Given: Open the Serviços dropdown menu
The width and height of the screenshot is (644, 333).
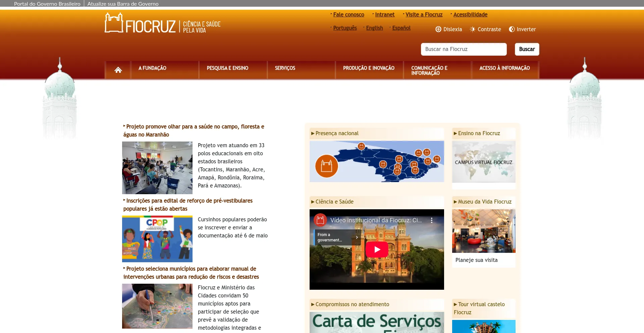Looking at the screenshot, I should pyautogui.click(x=285, y=68).
